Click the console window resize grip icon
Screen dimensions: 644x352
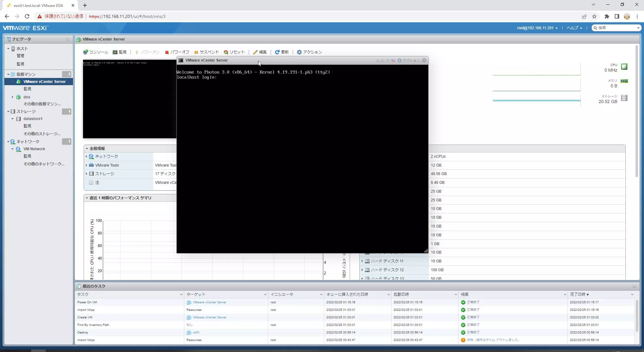(426, 251)
